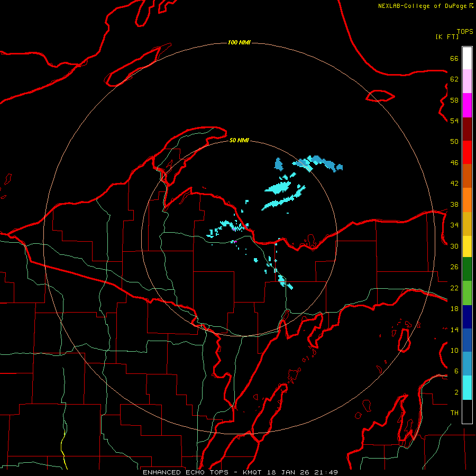Click the 26 legend scale value
Image resolution: width=476 pixels, height=476 pixels.
[x=454, y=267]
